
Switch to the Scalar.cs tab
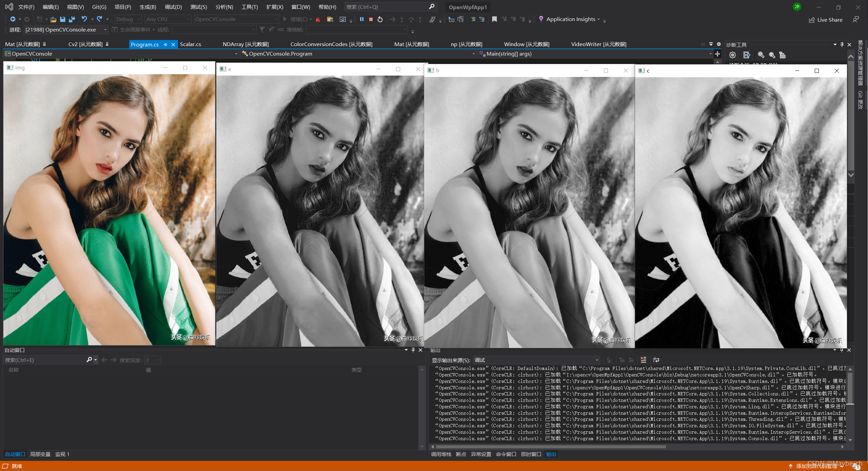pos(191,44)
